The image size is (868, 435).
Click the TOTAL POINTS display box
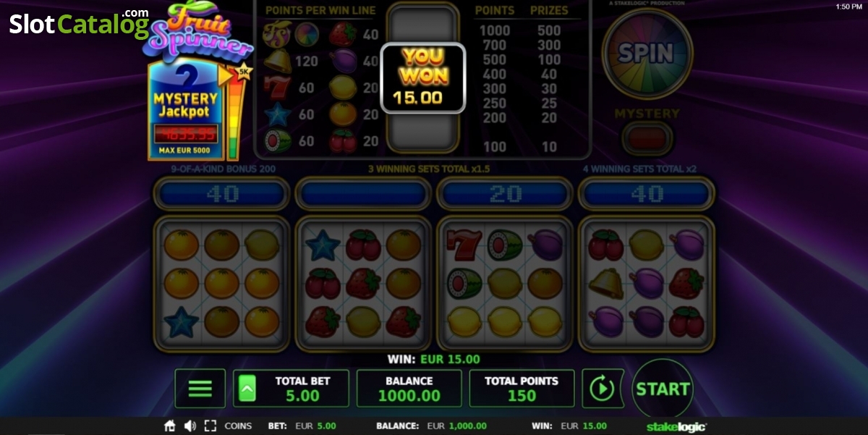[x=522, y=389]
